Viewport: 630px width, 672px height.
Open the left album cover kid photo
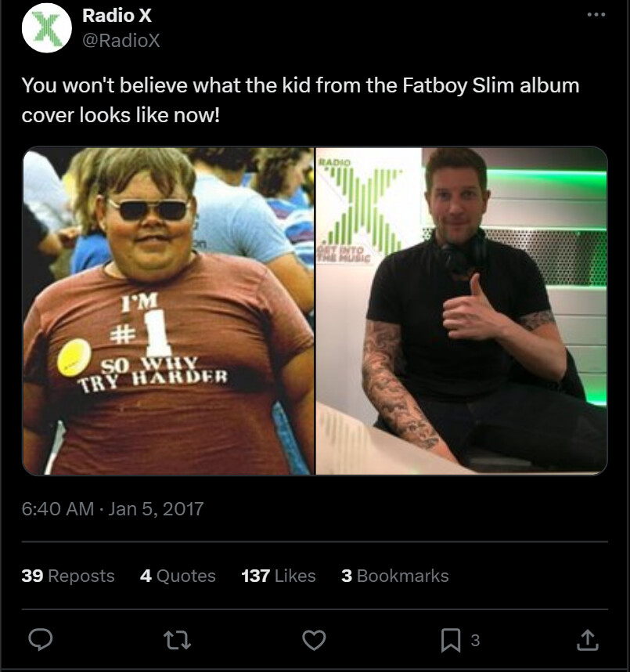click(168, 310)
